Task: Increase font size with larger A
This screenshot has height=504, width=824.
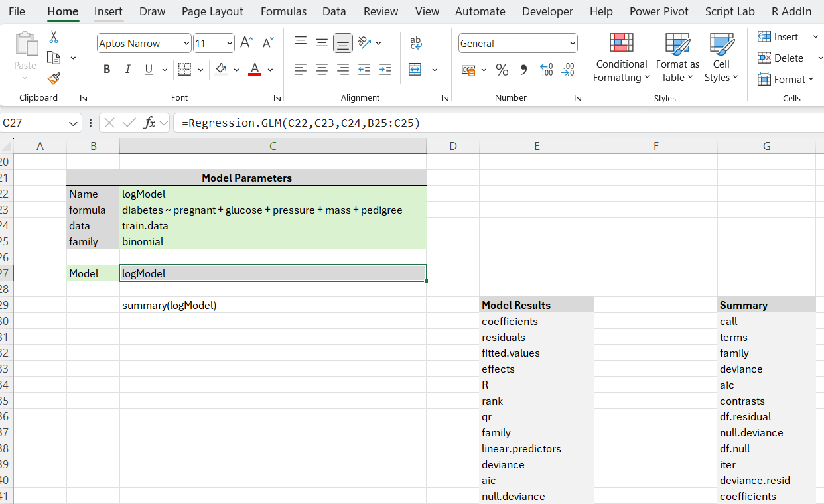Action: pyautogui.click(x=246, y=43)
